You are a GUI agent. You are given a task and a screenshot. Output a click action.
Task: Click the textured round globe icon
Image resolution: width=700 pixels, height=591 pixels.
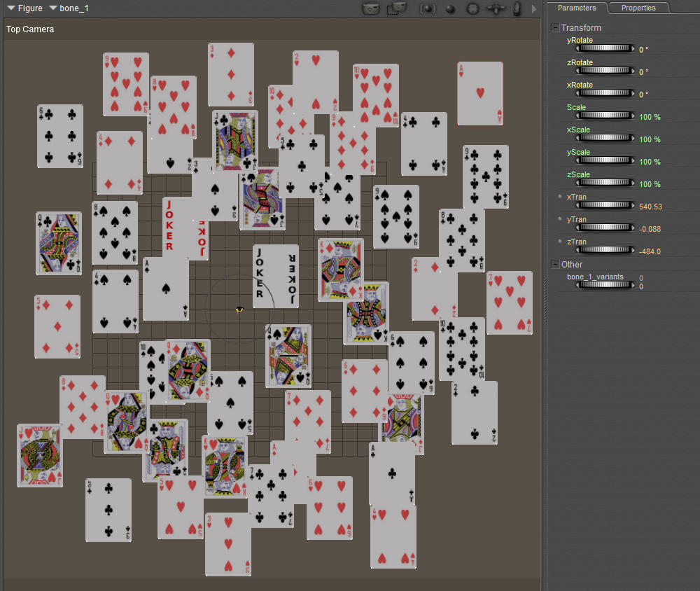[472, 8]
